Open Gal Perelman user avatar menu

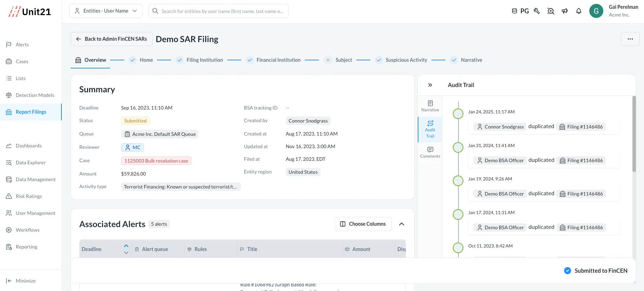coord(596,11)
